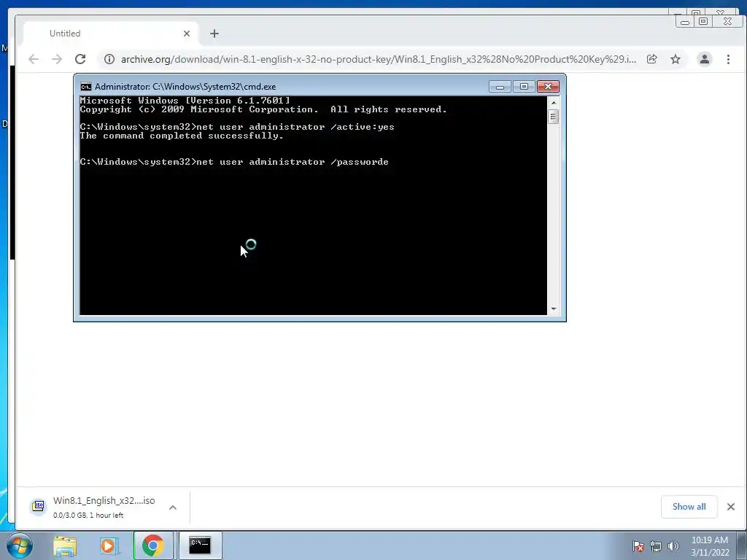This screenshot has width=747, height=560.
Task: Bookmark this page with star icon
Action: pyautogui.click(x=676, y=59)
